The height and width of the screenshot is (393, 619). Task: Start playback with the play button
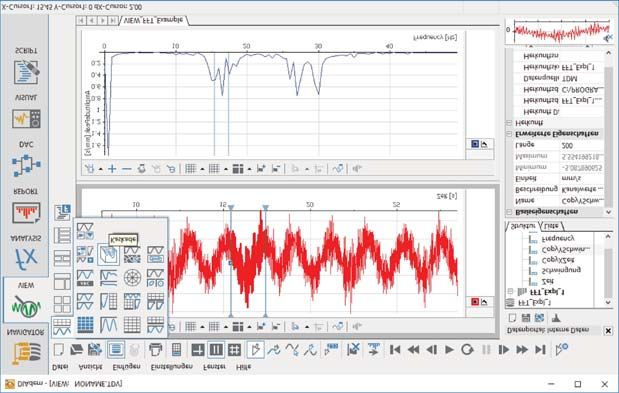(449, 350)
